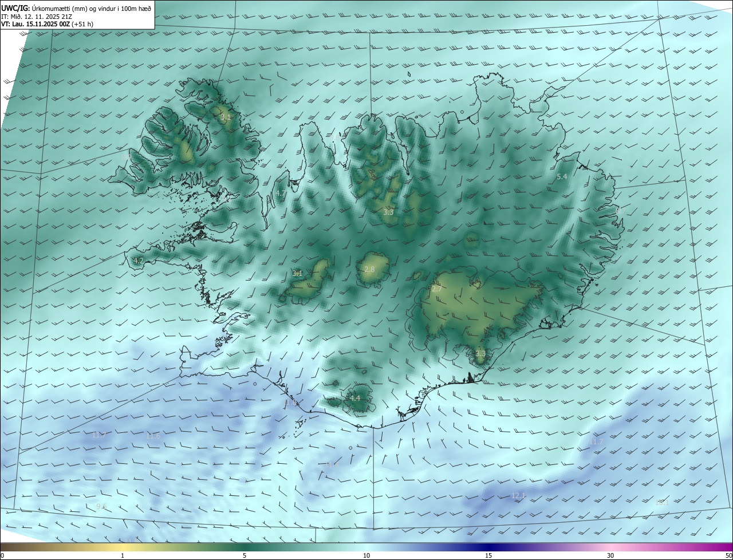Click the map value '4.7'
Viewport: 733px width, 560px height.
[281, 194]
